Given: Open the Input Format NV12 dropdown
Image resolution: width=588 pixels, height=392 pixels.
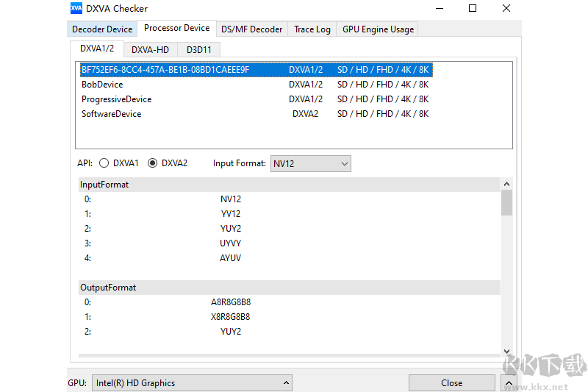Looking at the screenshot, I should coord(311,163).
